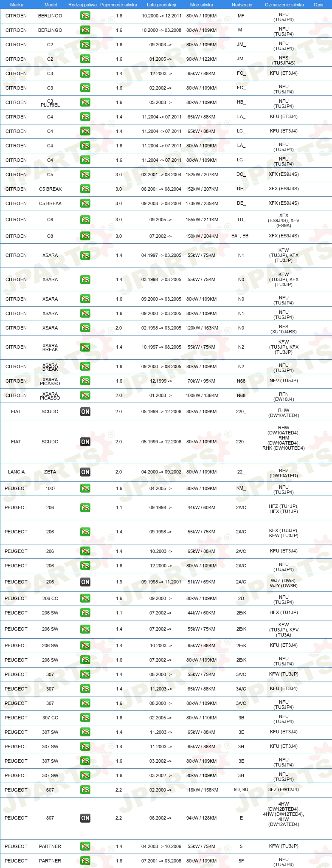This screenshot has height=868, width=332.
Task: Click petrol icon in Peugeot 307 CC row
Action: (85, 718)
